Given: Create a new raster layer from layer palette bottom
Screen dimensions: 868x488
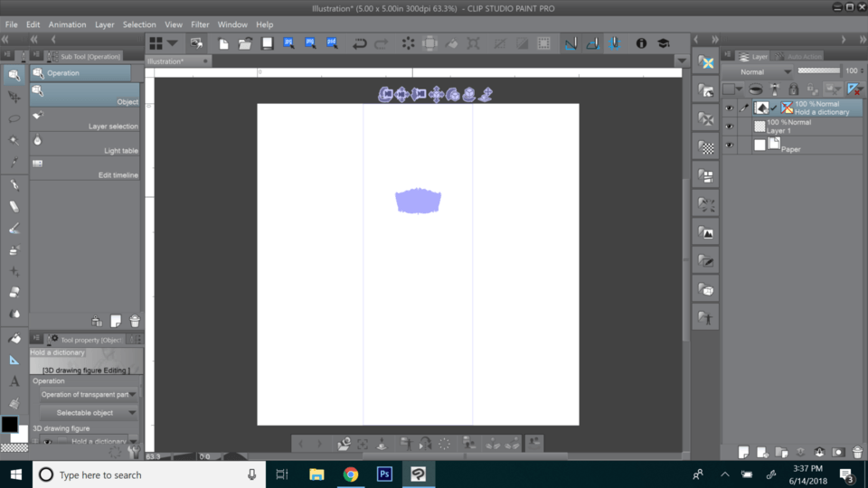Looking at the screenshot, I should (x=743, y=453).
